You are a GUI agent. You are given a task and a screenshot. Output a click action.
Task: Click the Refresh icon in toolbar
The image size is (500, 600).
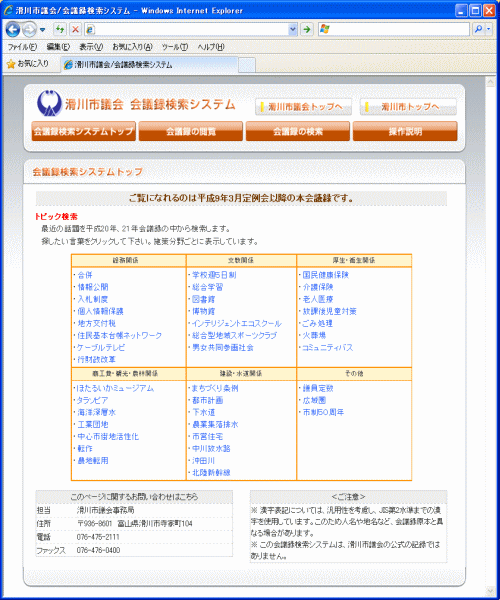(x=60, y=29)
